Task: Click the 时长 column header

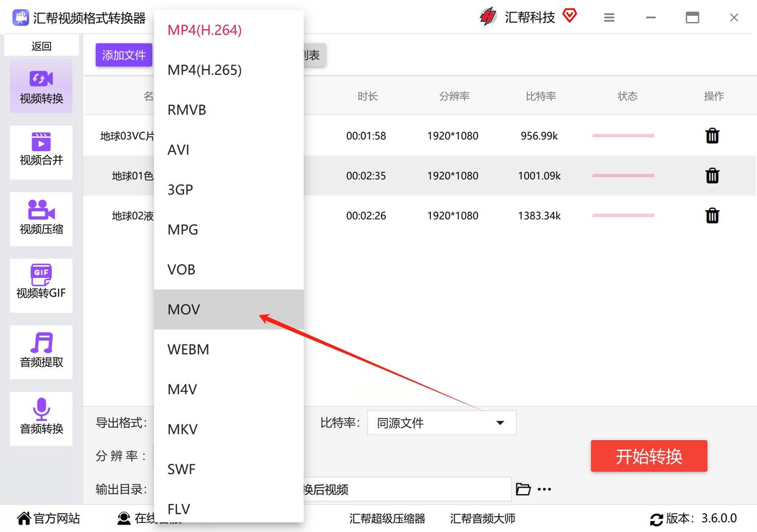Action: (x=368, y=96)
